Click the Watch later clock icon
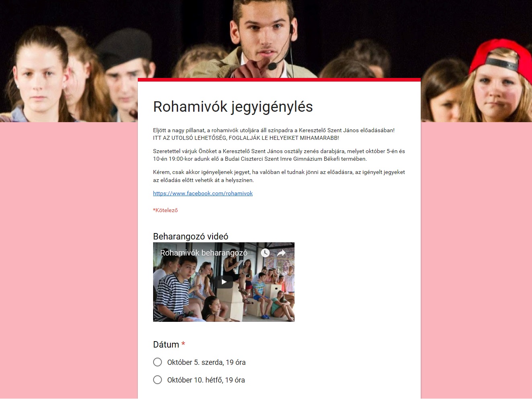 pos(265,253)
